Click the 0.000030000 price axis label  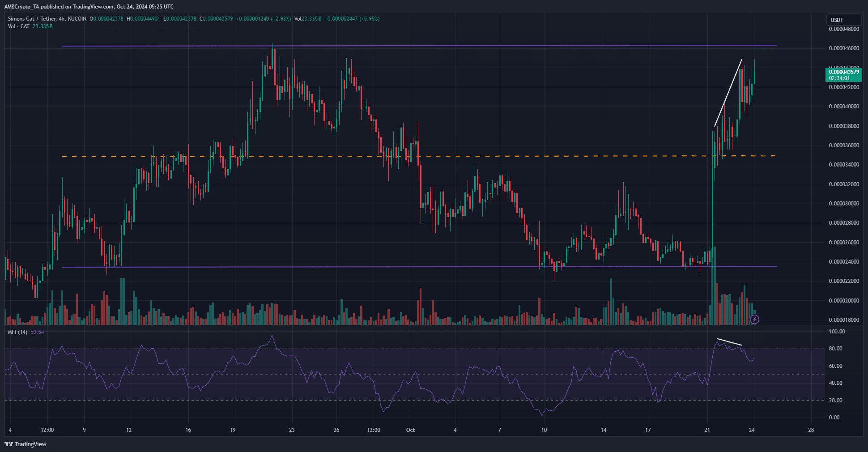click(844, 204)
